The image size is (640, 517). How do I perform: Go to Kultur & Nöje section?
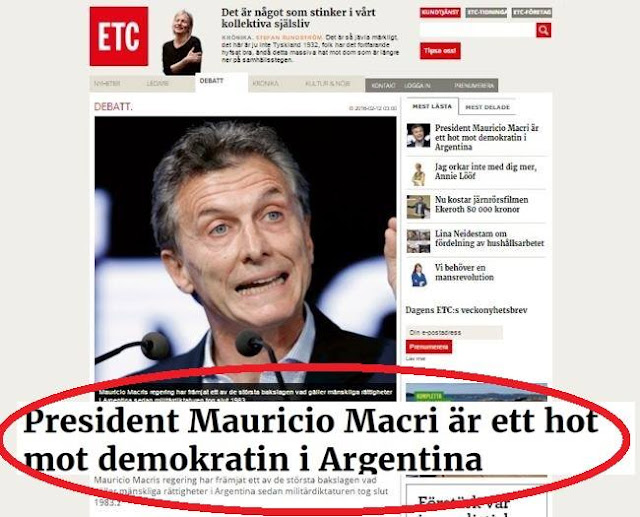[327, 84]
